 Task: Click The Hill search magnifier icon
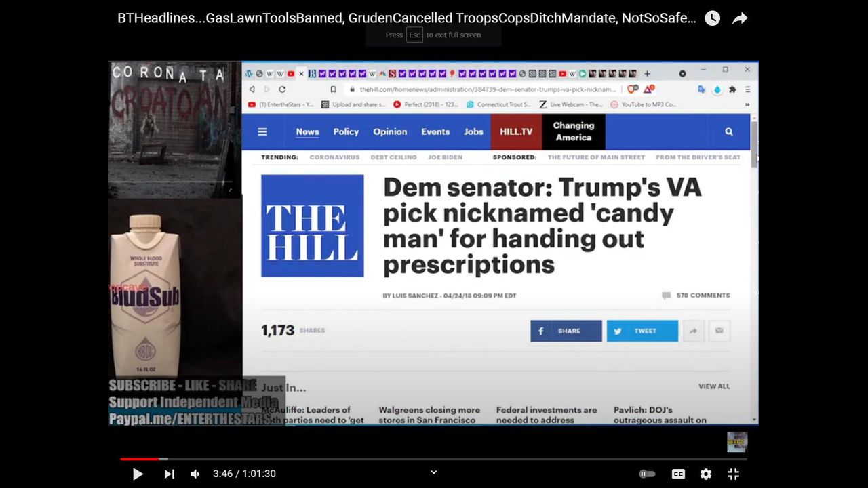[729, 131]
